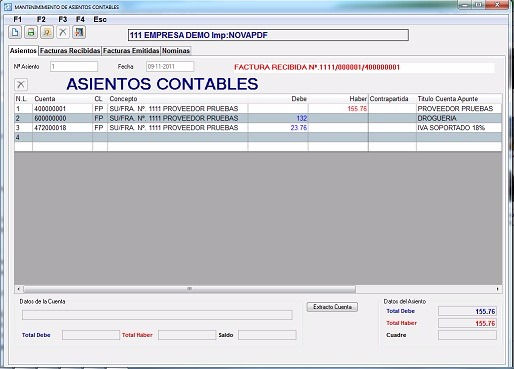Select the F3 menu item

coord(63,19)
